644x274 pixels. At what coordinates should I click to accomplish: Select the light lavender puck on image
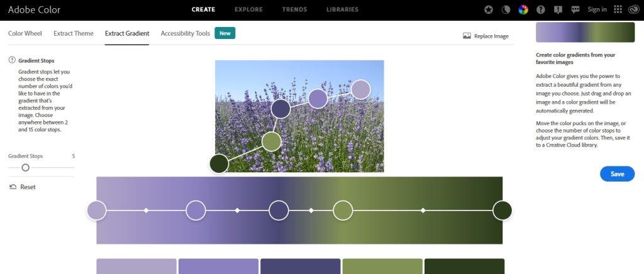pos(360,89)
